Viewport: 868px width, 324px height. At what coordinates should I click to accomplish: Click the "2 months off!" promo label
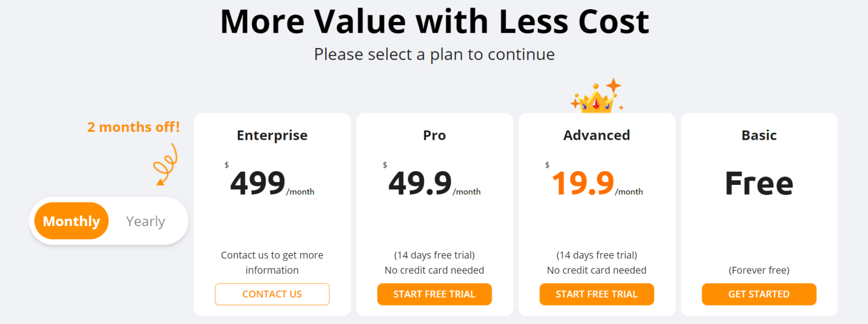click(x=134, y=127)
